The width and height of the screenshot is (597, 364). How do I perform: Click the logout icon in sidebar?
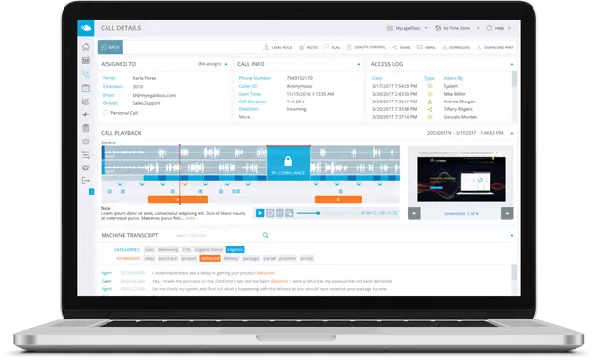click(x=86, y=181)
